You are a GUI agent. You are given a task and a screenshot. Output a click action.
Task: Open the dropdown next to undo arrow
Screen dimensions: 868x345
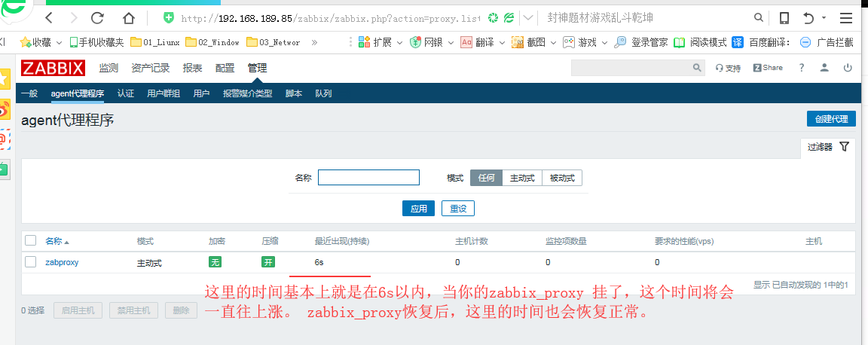824,18
